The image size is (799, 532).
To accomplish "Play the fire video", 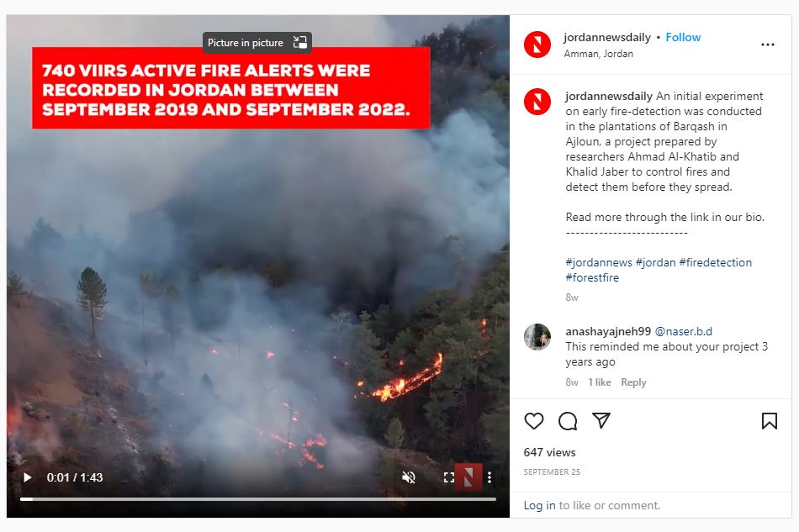I will (28, 477).
